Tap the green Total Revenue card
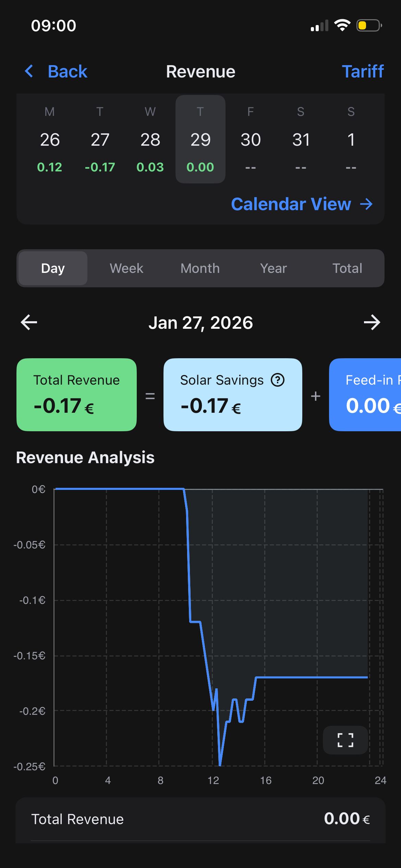This screenshot has width=401, height=868. [x=76, y=395]
